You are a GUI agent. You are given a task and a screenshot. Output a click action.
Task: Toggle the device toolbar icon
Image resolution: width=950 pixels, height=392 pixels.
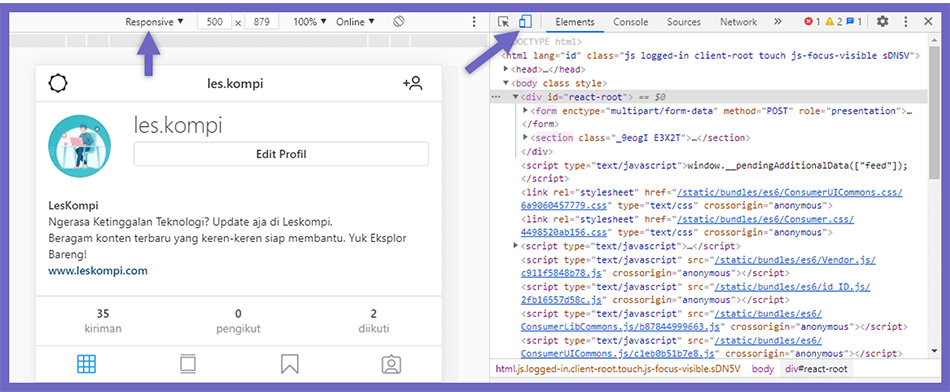(525, 22)
